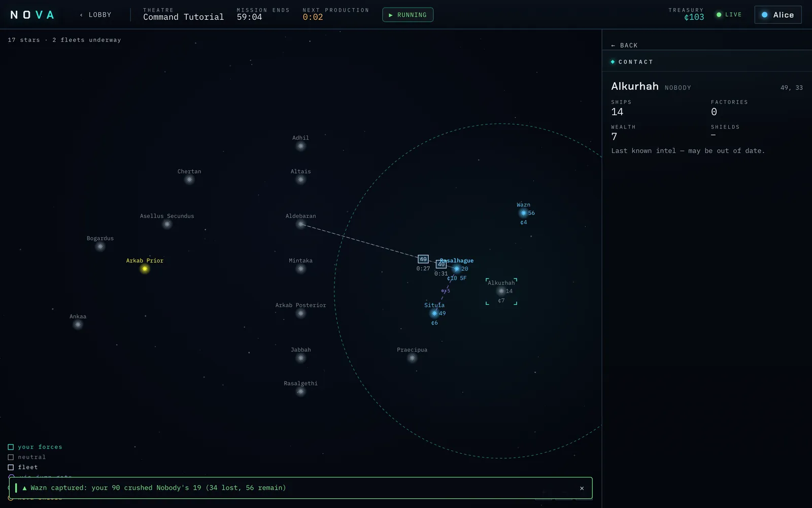Image resolution: width=812 pixels, height=508 pixels.
Task: Select the Situla star with 49 ships
Action: [434, 313]
